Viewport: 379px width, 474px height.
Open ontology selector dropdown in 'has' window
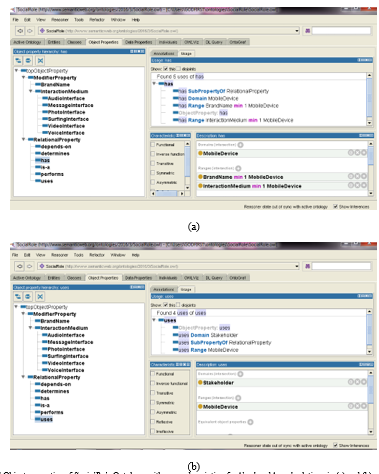click(297, 31)
